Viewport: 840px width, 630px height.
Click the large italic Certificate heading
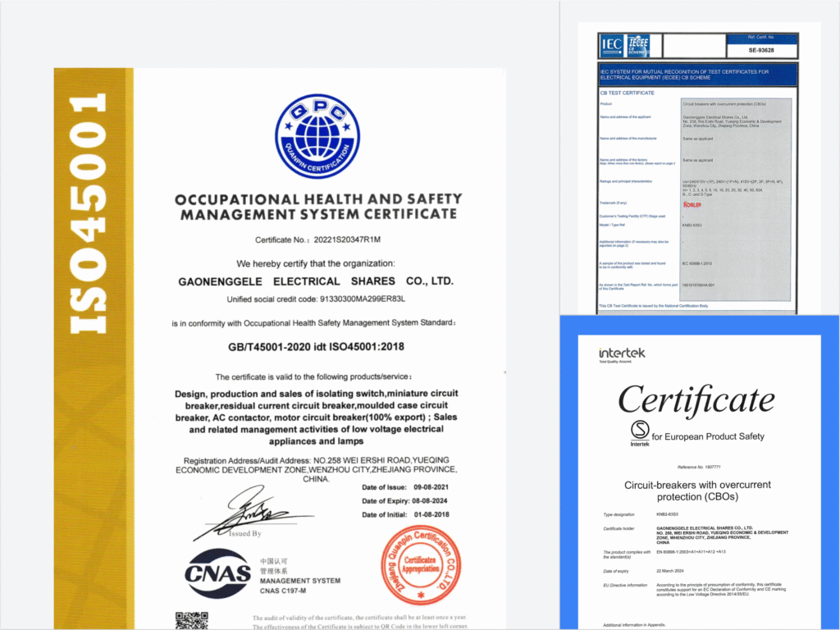pyautogui.click(x=696, y=399)
